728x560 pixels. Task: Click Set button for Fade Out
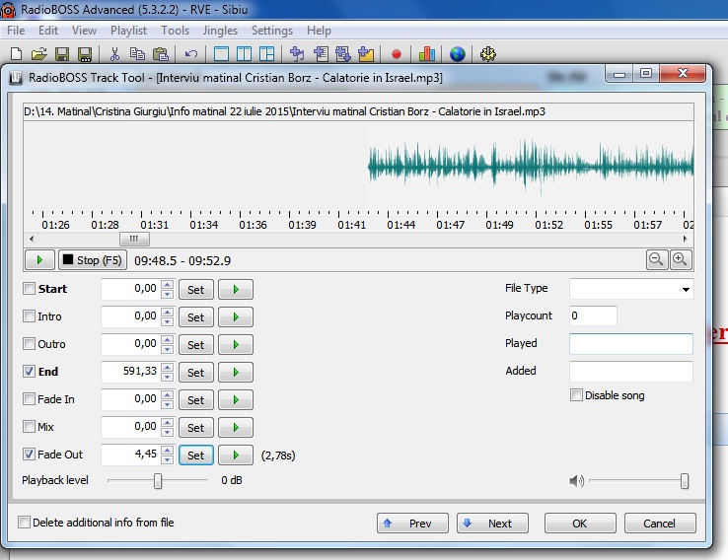[x=196, y=455]
